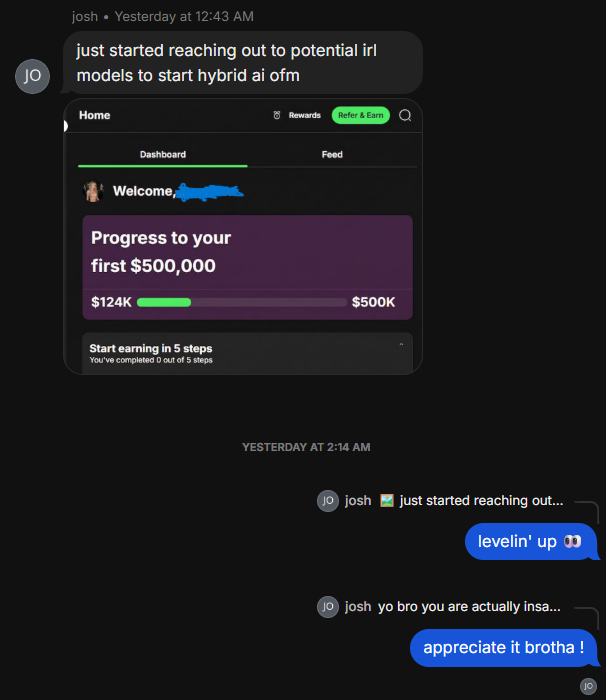Click the eyes emoji in the levelin' up bubble

coord(572,542)
